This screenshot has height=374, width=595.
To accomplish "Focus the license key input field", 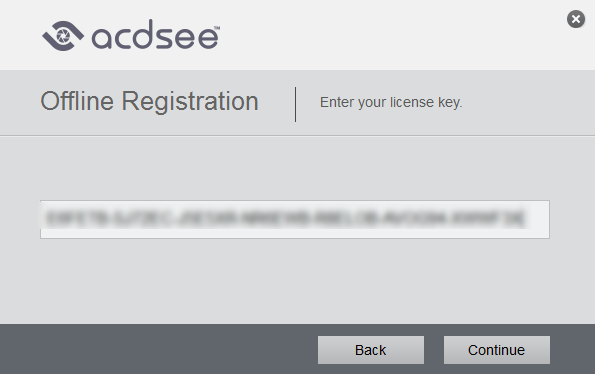I will pyautogui.click(x=295, y=219).
